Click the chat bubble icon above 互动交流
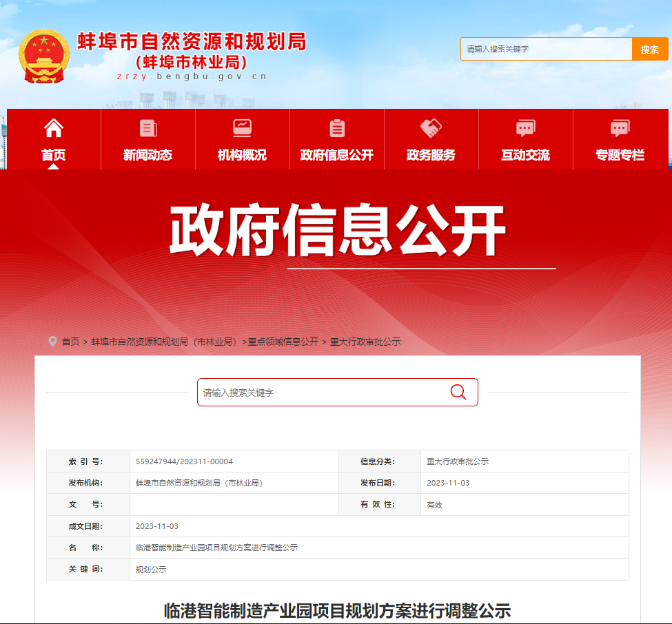Image resolution: width=672 pixels, height=624 pixels. coord(525,128)
